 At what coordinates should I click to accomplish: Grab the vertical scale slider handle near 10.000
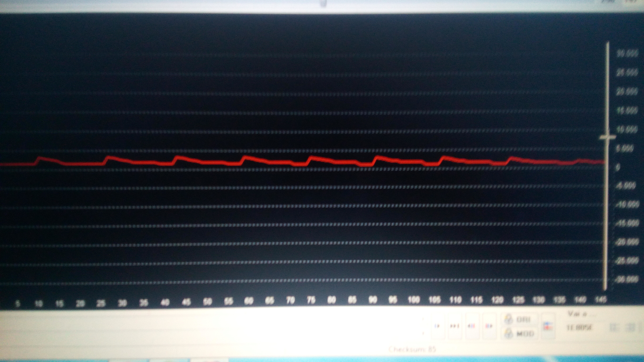click(x=607, y=137)
